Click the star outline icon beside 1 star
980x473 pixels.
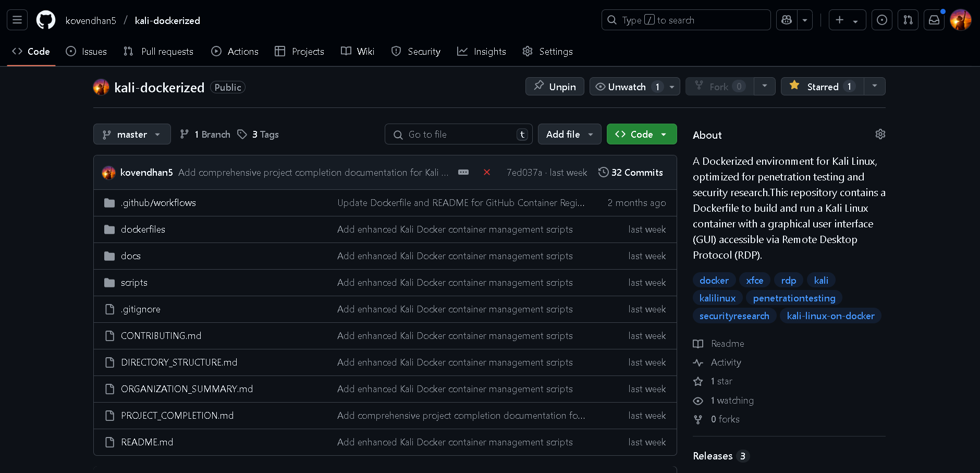point(698,381)
